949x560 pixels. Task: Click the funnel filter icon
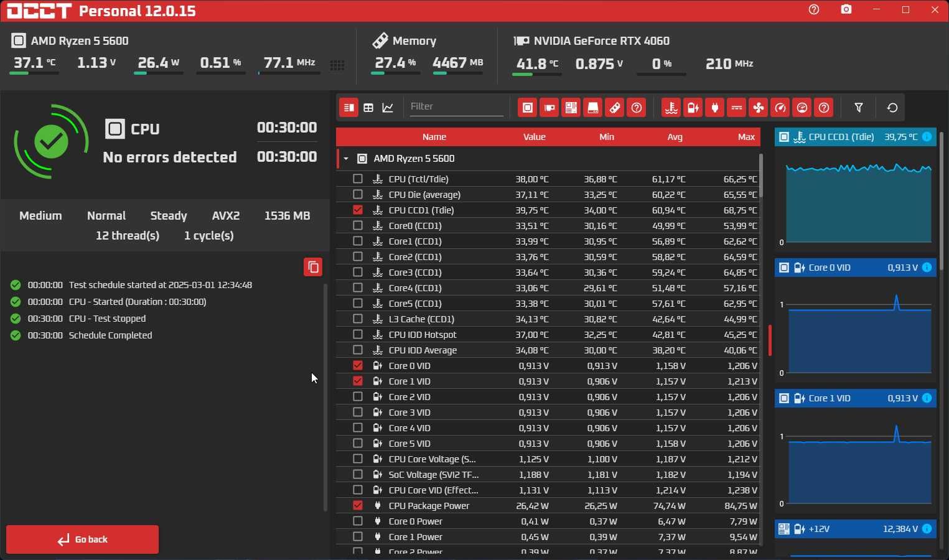pyautogui.click(x=859, y=108)
